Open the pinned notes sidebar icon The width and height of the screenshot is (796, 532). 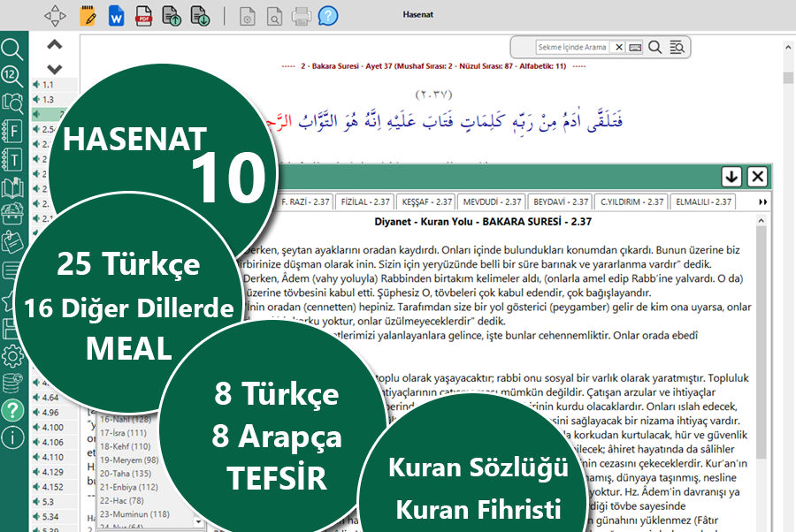point(12,241)
